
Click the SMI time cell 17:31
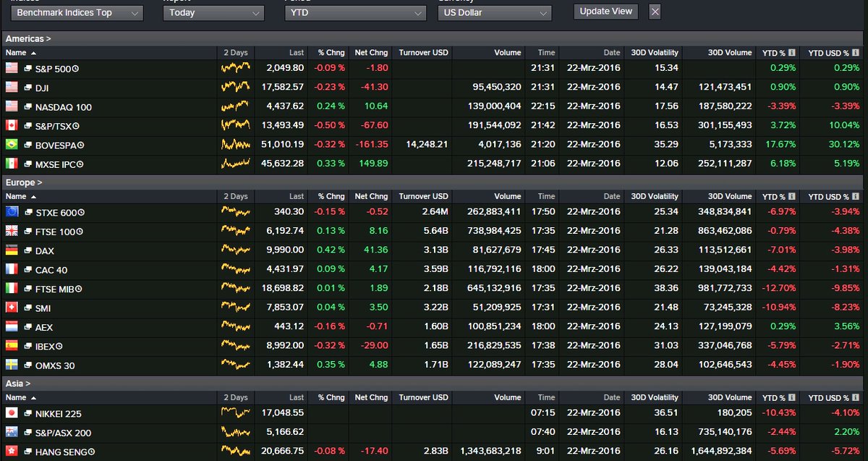[542, 308]
